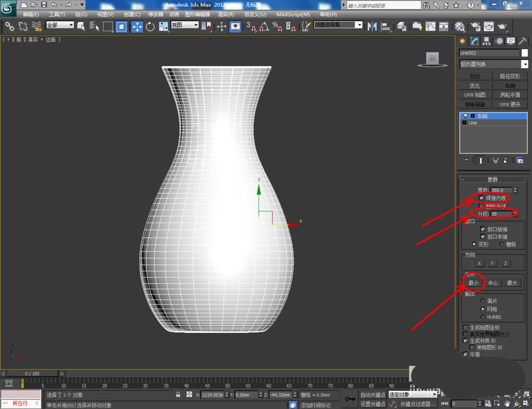The image size is (532, 409).
Task: Choose the Select Object arrow tool
Action: (81, 26)
